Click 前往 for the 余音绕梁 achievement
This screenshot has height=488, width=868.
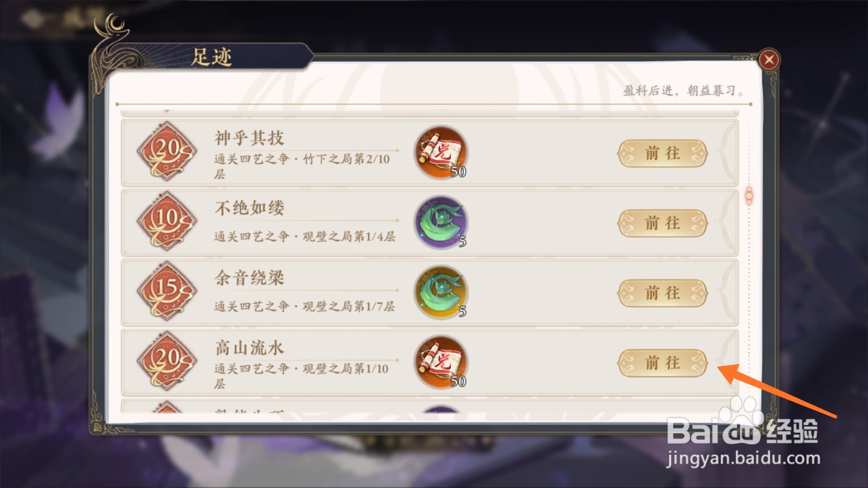(x=662, y=293)
